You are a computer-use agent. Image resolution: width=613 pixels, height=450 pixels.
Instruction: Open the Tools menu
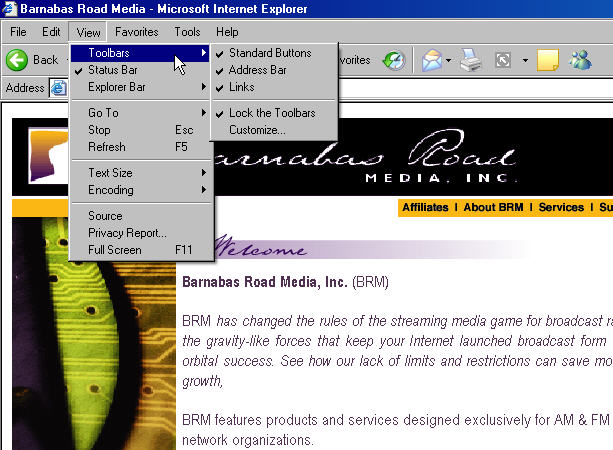pos(187,32)
